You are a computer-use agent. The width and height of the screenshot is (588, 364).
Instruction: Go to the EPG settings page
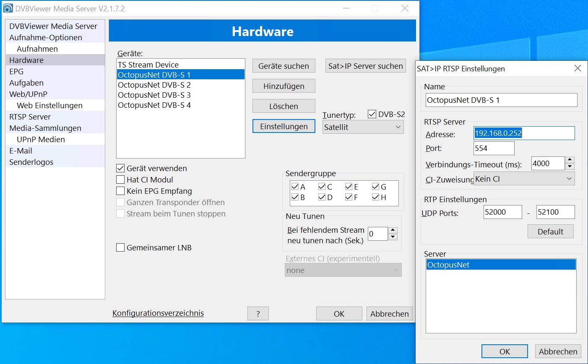coord(55,71)
